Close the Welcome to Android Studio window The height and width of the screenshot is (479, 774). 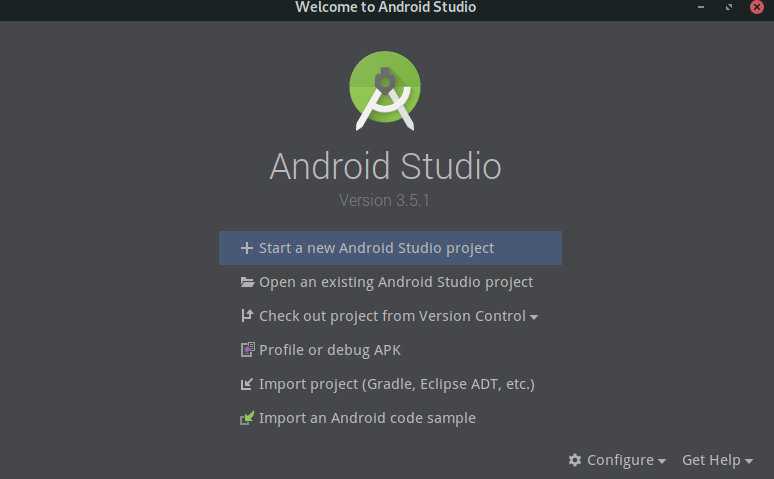click(x=757, y=7)
